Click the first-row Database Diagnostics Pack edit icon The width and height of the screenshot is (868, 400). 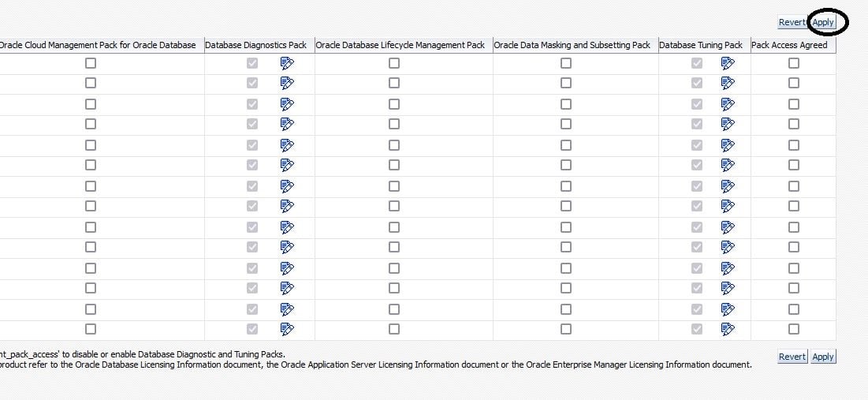coord(287,63)
